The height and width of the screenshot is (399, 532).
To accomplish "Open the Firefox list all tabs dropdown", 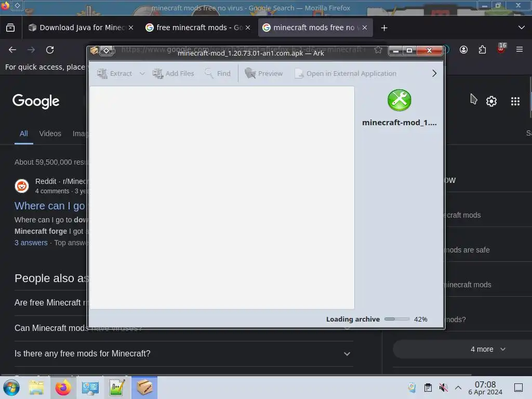I will (x=522, y=28).
